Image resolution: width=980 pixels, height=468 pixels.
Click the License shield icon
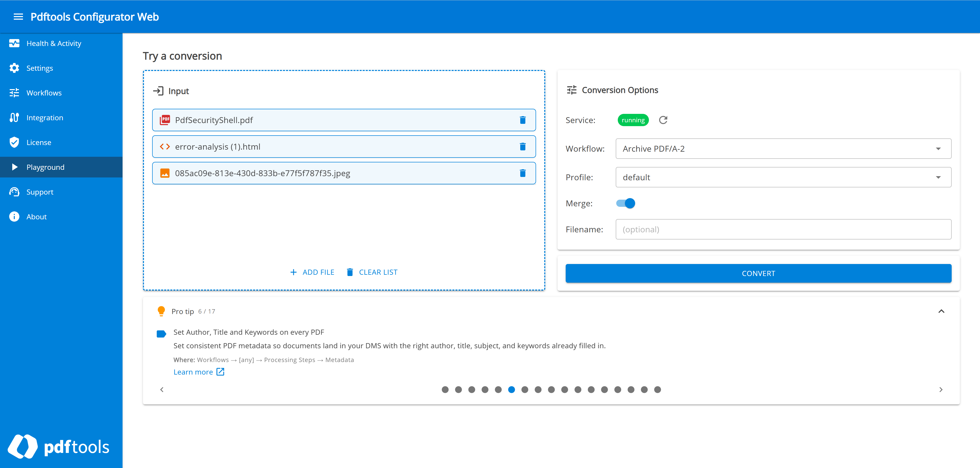(14, 142)
